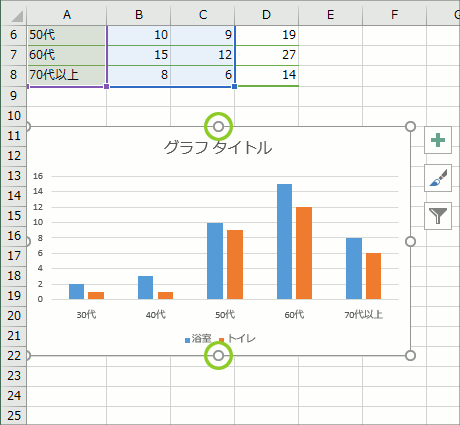This screenshot has width=460, height=425.
Task: Select cell C8 with value 6
Action: point(203,75)
